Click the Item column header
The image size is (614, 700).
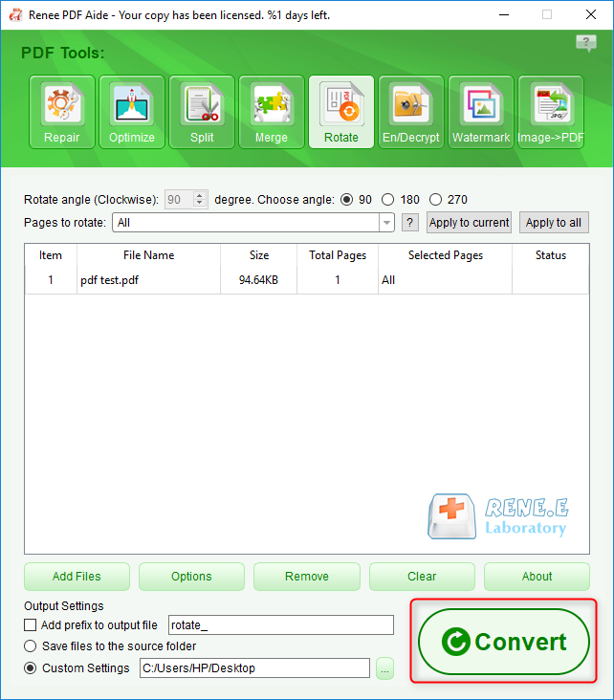pos(51,255)
